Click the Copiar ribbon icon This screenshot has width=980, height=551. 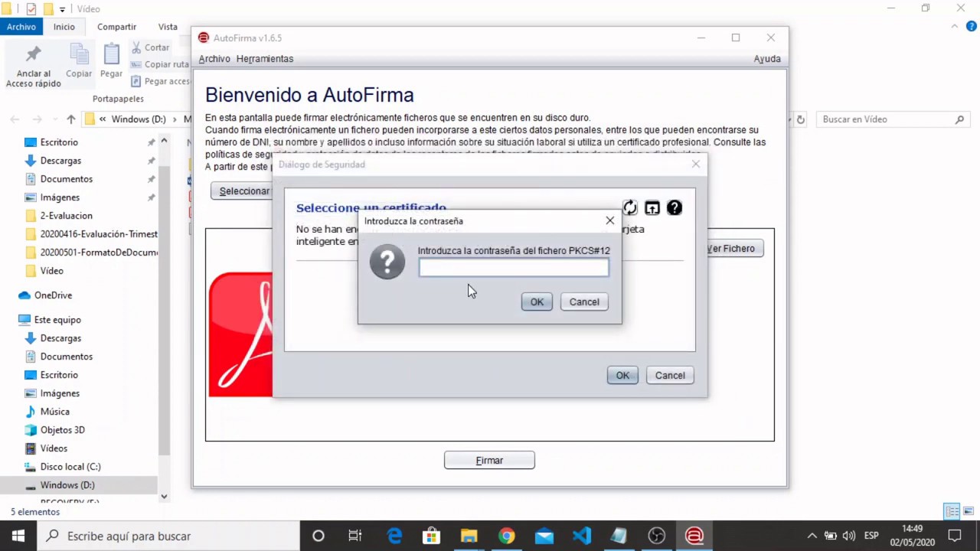coord(79,61)
